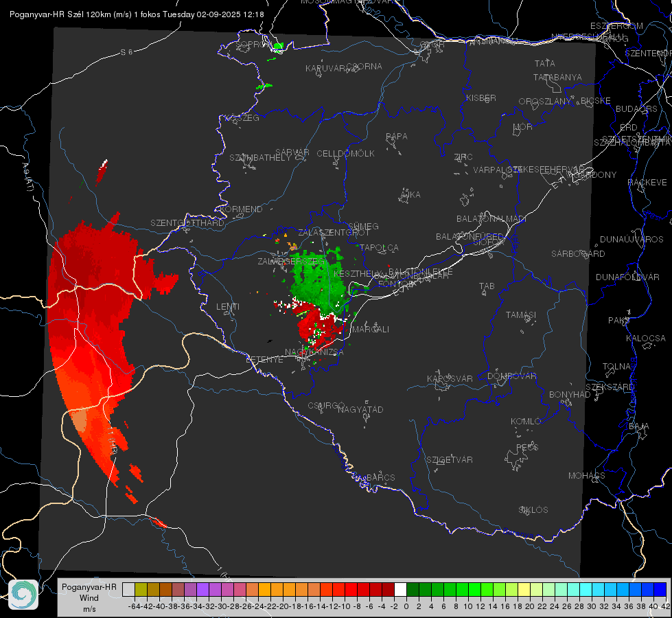Click the KOMLÓ label
The width and height of the screenshot is (672, 618).
pyautogui.click(x=526, y=422)
